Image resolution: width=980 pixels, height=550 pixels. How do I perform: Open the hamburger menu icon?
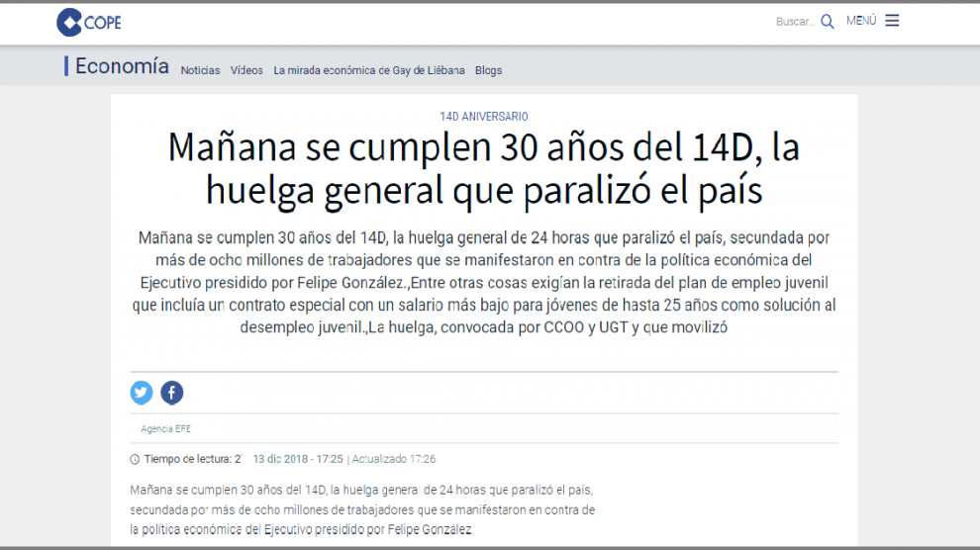(892, 21)
